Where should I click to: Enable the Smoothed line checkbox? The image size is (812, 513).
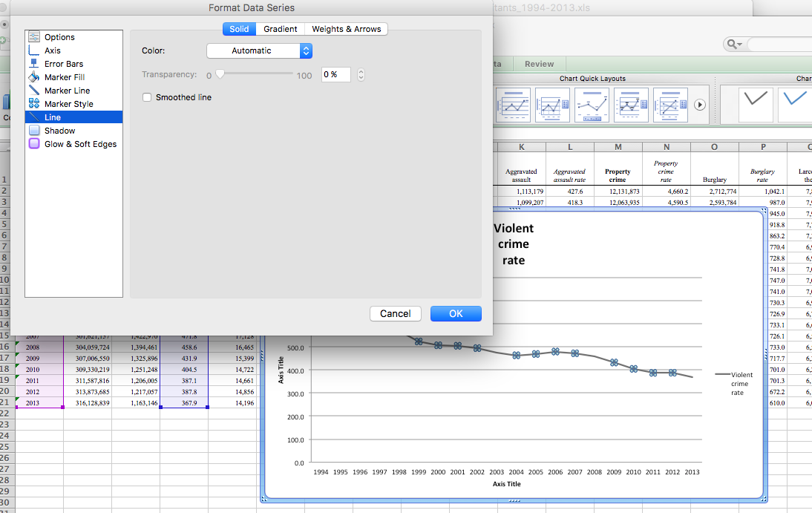click(147, 97)
